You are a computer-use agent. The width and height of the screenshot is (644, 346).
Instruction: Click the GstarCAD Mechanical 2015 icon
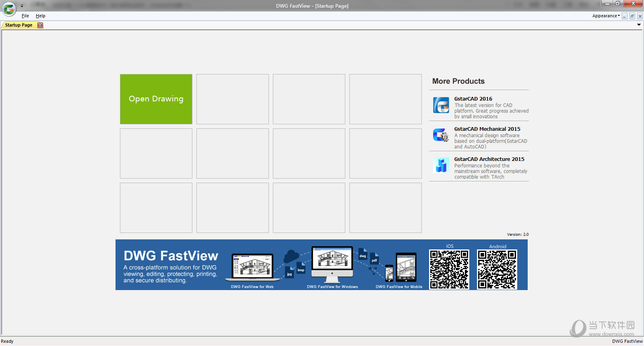(441, 135)
